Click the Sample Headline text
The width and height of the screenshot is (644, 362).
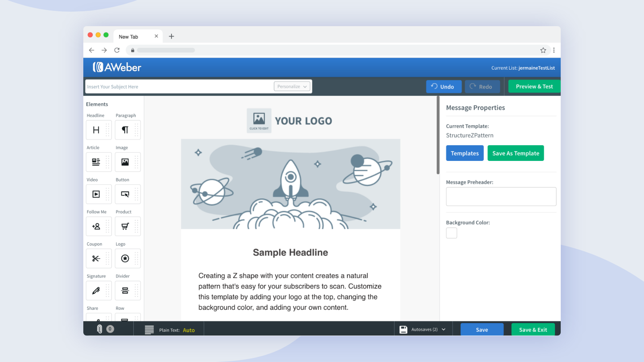(291, 253)
